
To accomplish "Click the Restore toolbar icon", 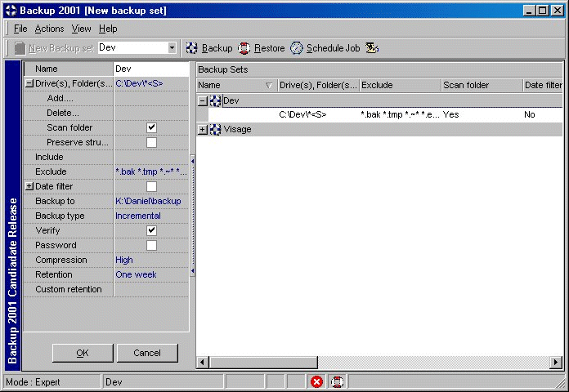I will (x=244, y=48).
